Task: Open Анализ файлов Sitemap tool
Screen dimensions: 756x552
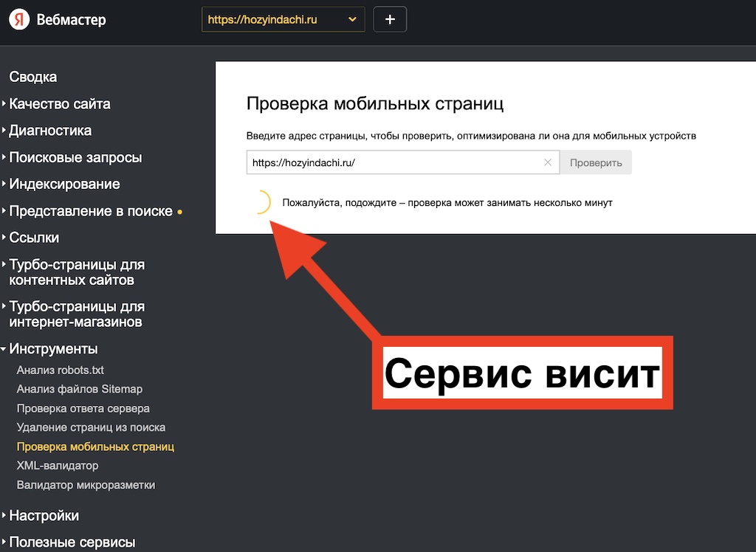Action: tap(80, 389)
